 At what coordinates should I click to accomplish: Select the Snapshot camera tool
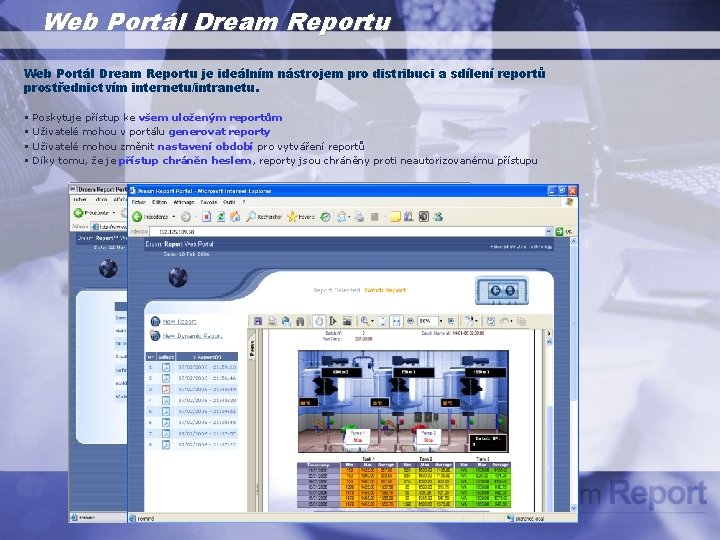point(347,321)
